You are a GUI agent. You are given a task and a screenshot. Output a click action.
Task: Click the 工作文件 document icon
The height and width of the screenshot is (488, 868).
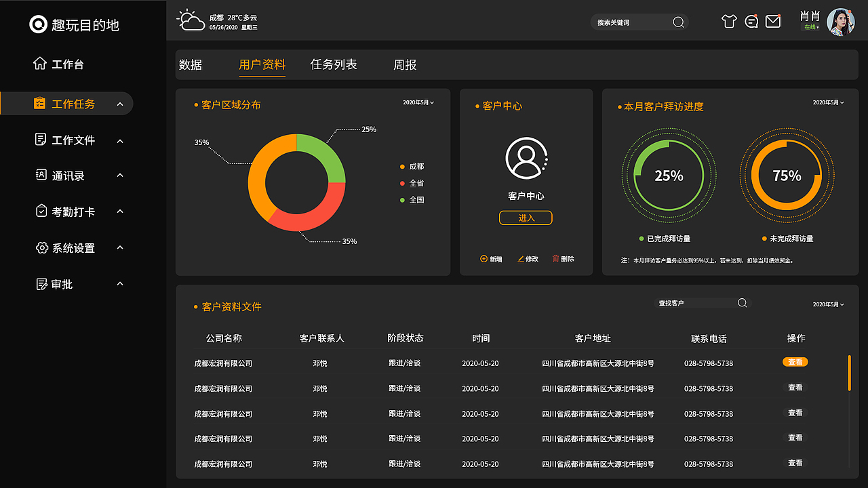point(41,140)
